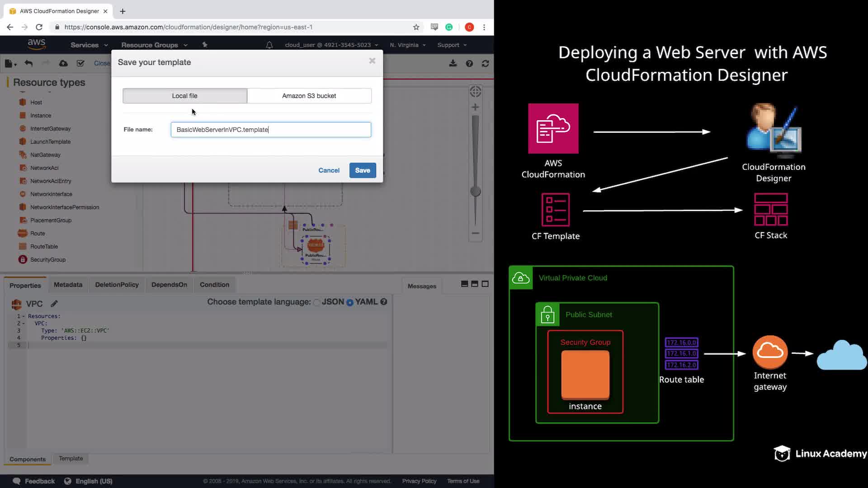Click Cancel in the save dialog
Screen dimensions: 868x488
329,170
